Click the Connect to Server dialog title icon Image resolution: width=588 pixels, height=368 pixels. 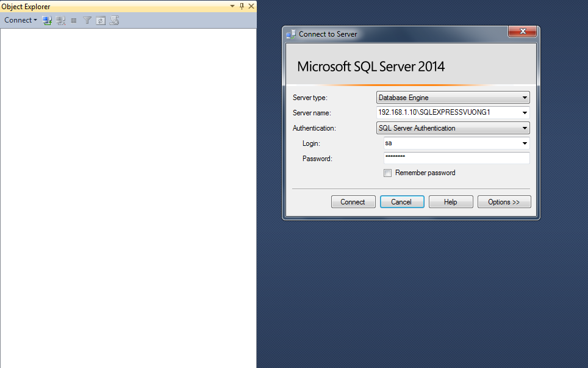coord(290,34)
